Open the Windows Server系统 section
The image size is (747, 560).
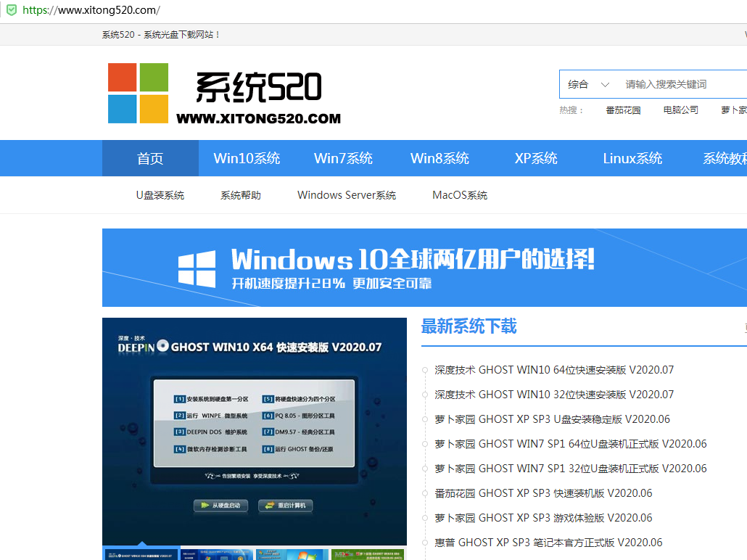tap(346, 194)
